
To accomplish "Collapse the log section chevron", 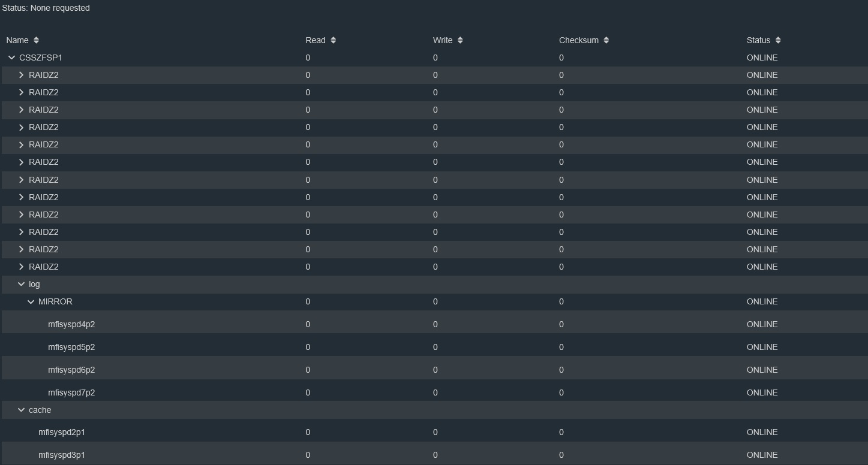I will click(x=21, y=284).
